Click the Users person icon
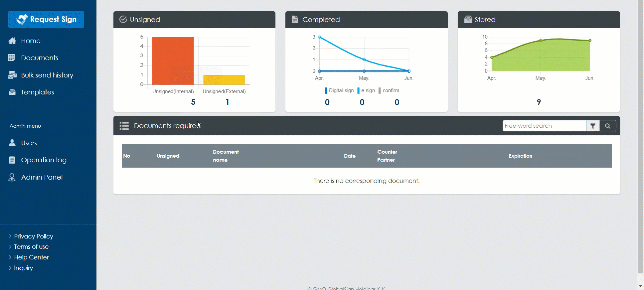This screenshot has height=290, width=644. [12, 143]
